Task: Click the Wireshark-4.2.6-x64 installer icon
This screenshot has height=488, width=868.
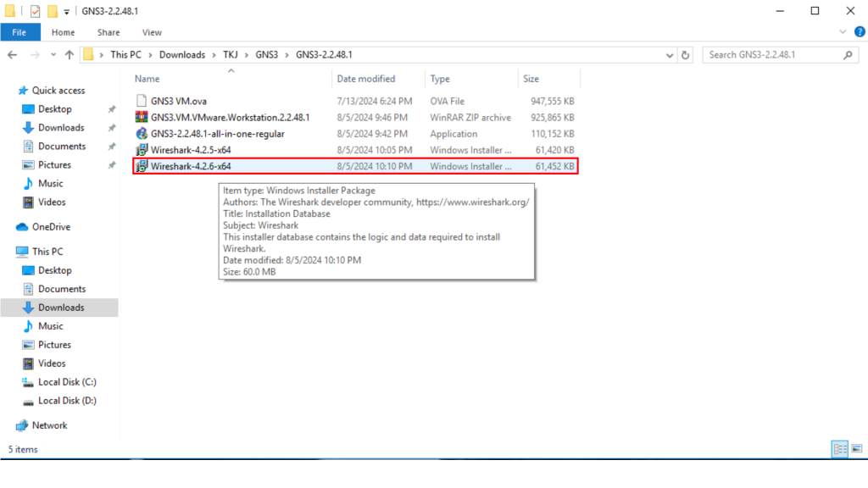Action: coord(142,167)
